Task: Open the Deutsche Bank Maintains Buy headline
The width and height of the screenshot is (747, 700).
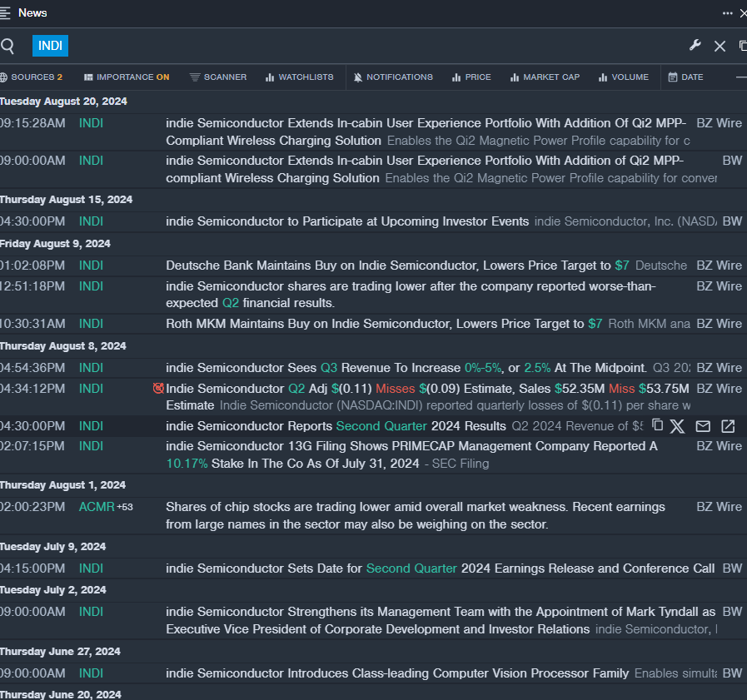Action: (387, 266)
